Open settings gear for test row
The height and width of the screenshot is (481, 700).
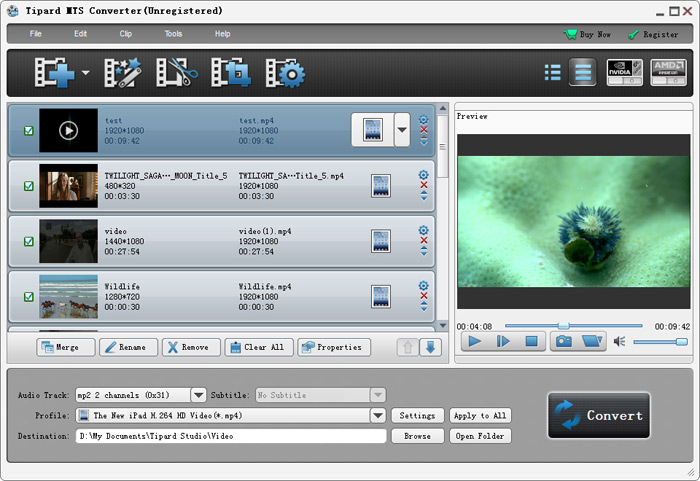tap(424, 120)
